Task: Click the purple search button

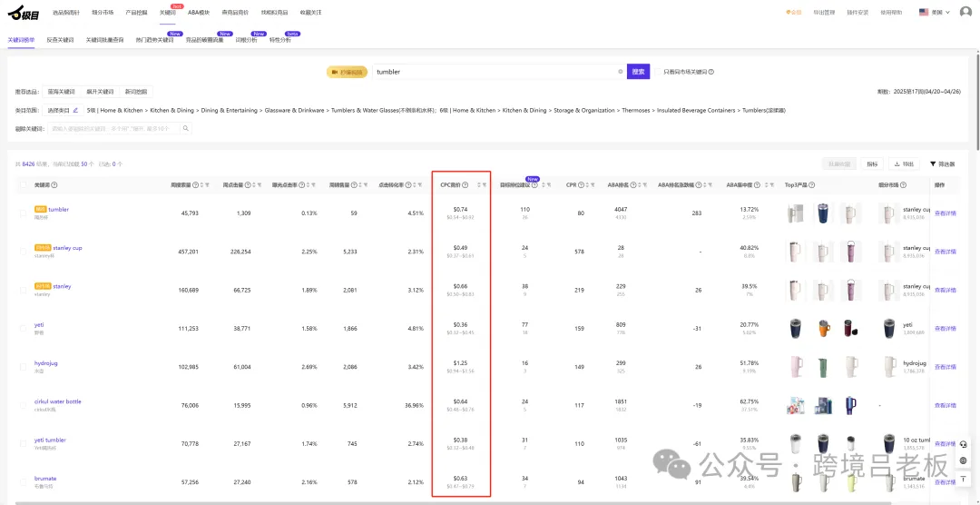Action: (x=638, y=72)
